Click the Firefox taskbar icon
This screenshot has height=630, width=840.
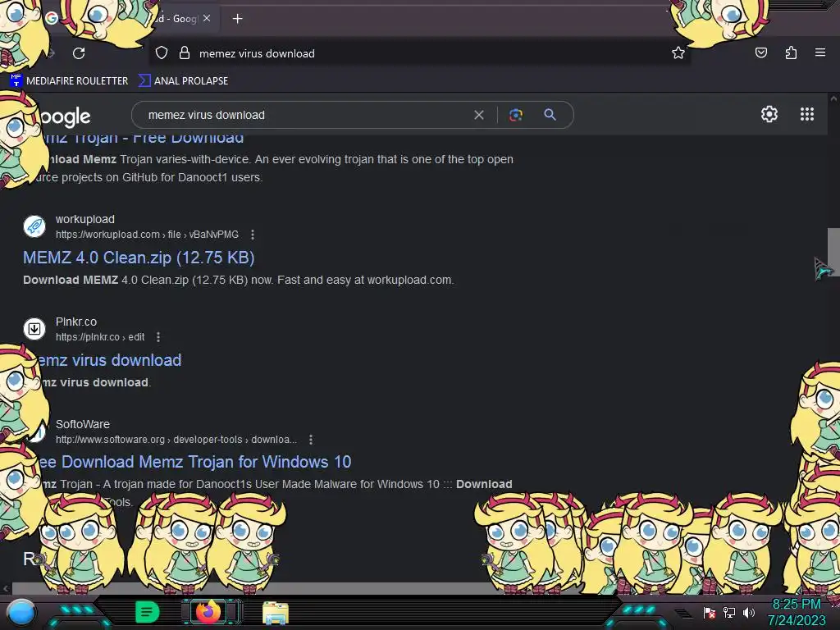click(208, 611)
